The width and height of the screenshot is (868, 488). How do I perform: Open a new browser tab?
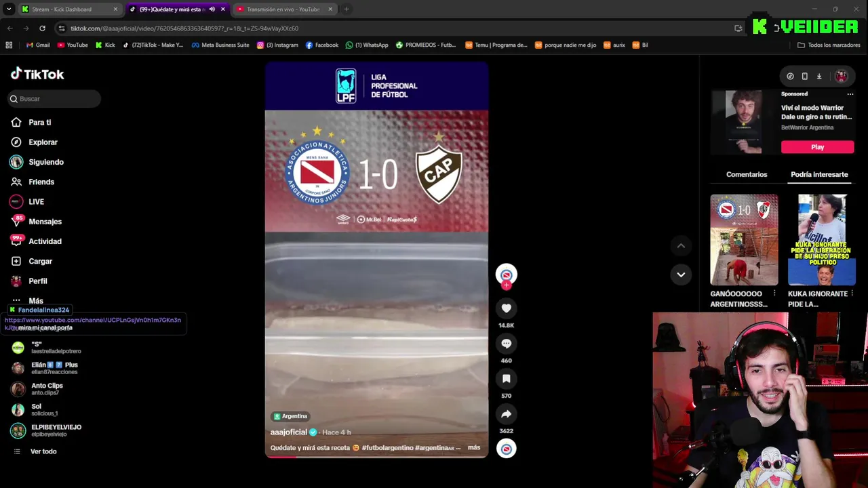pyautogui.click(x=347, y=9)
